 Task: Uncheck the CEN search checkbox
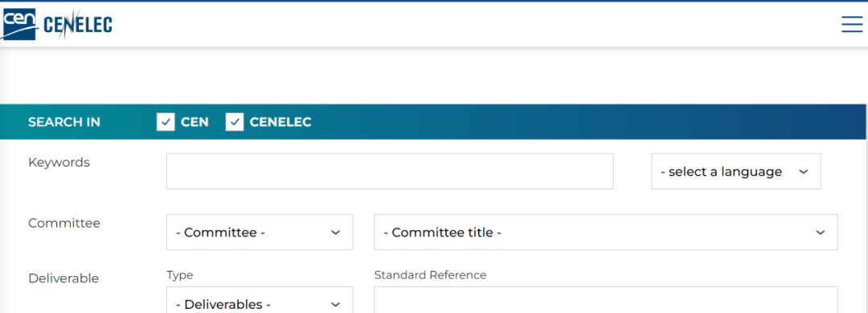(166, 122)
